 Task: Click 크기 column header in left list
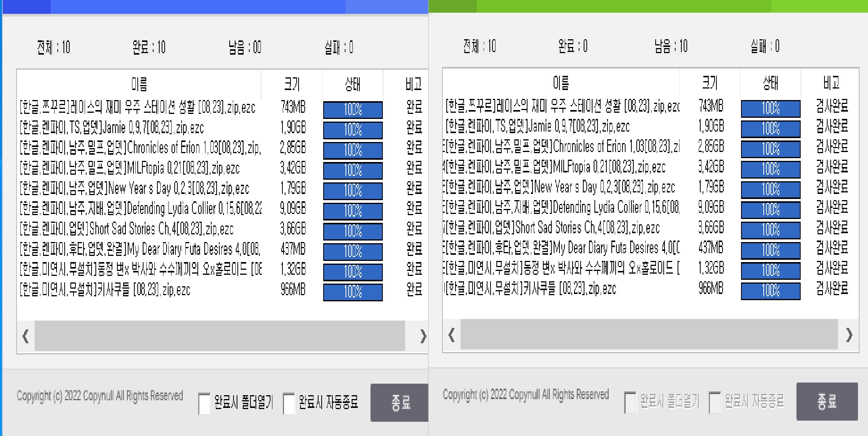[x=292, y=84]
